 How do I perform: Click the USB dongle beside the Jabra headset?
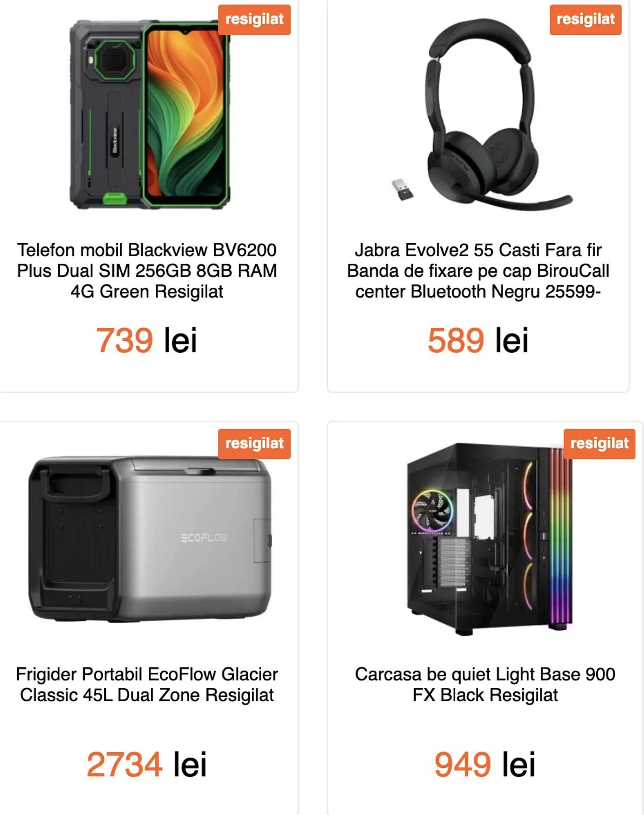click(x=402, y=189)
